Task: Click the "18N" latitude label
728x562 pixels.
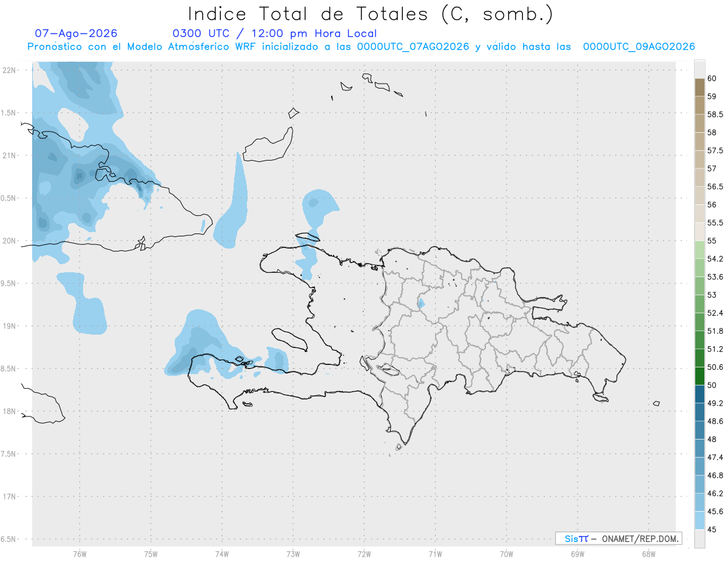Action: [x=9, y=412]
